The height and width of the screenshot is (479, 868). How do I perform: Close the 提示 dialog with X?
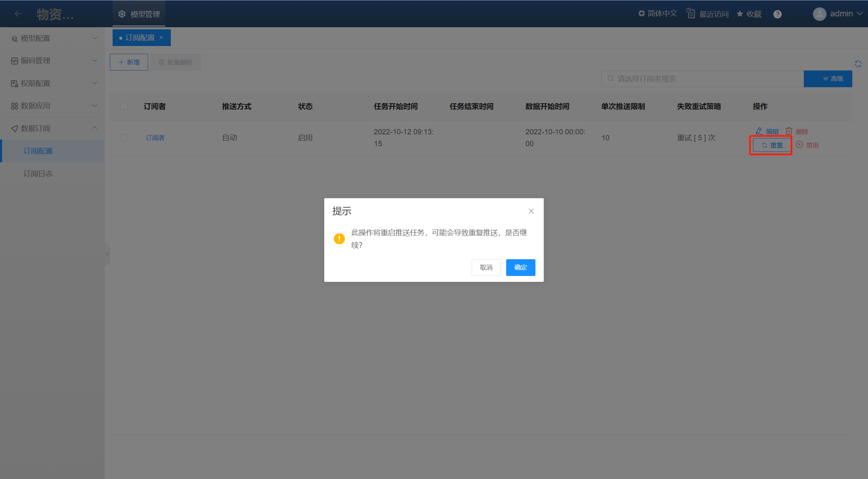point(531,211)
